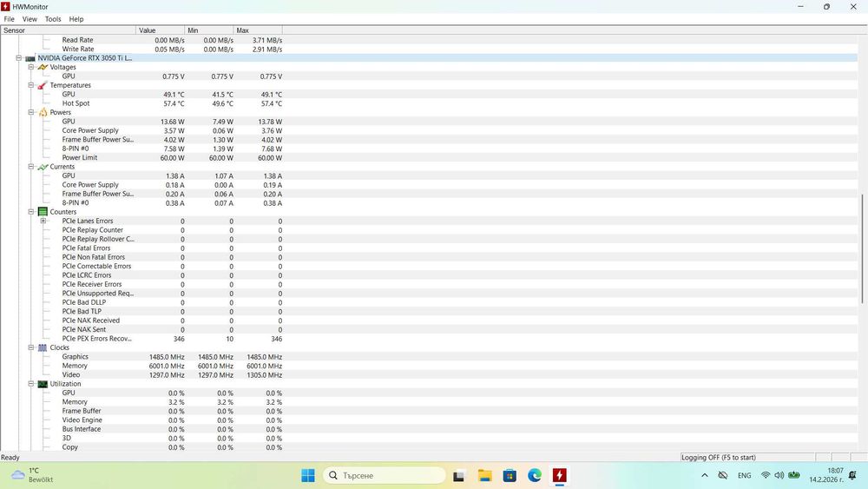Click the Currents graph icon
868x489 pixels.
pos(43,167)
